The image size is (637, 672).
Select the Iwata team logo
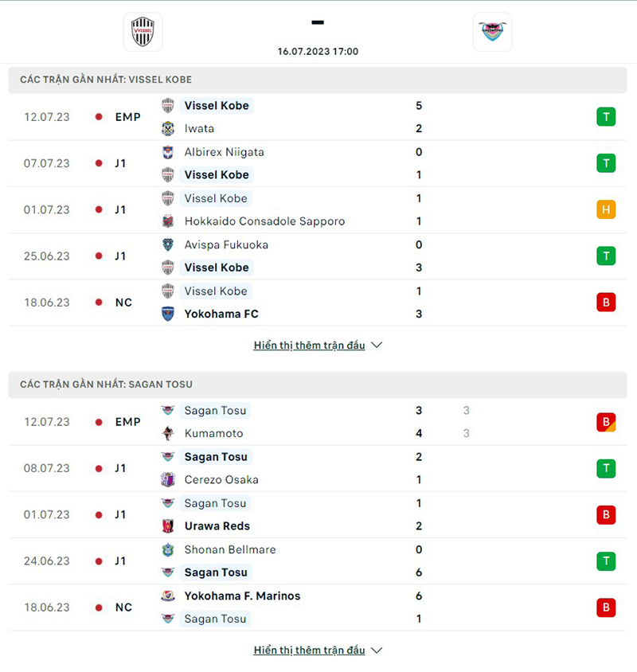(x=168, y=128)
